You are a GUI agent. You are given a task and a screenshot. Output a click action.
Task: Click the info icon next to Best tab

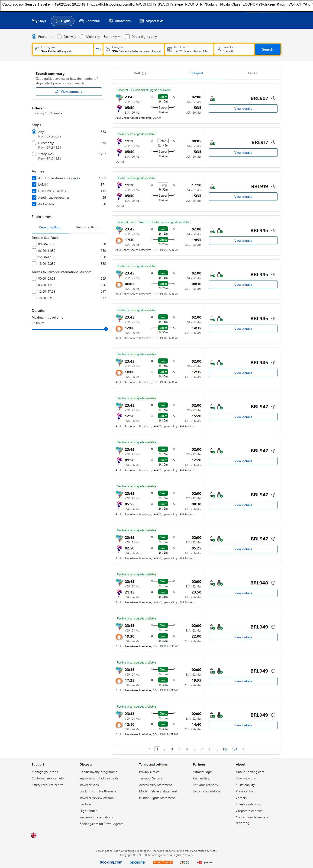coord(144,73)
